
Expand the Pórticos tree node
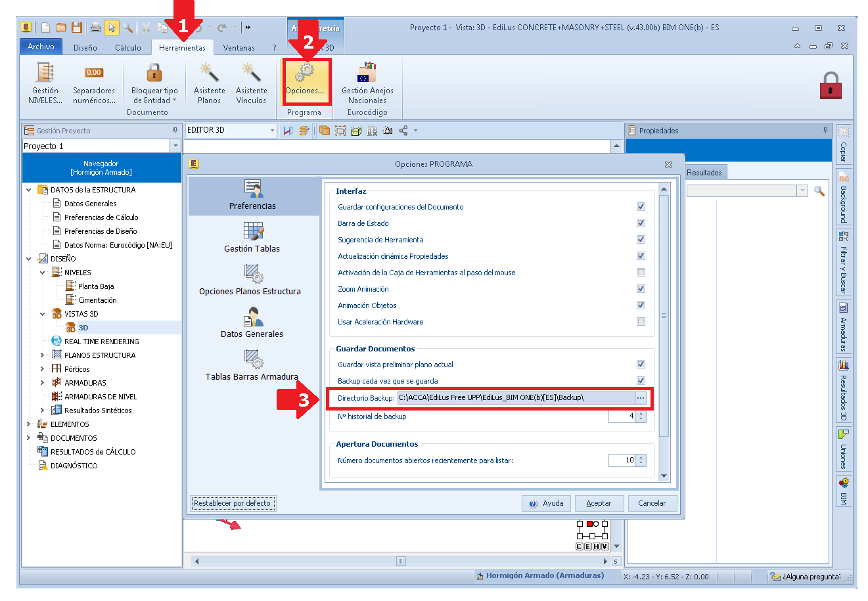pyautogui.click(x=43, y=369)
